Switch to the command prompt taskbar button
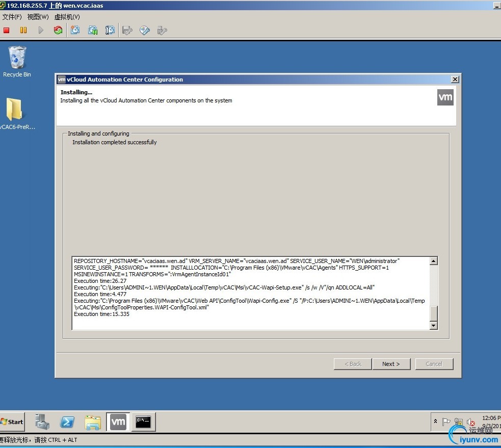 coord(143,422)
